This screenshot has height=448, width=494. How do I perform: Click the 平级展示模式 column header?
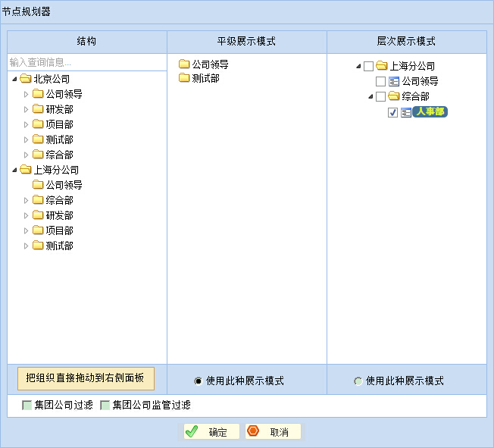point(246,42)
